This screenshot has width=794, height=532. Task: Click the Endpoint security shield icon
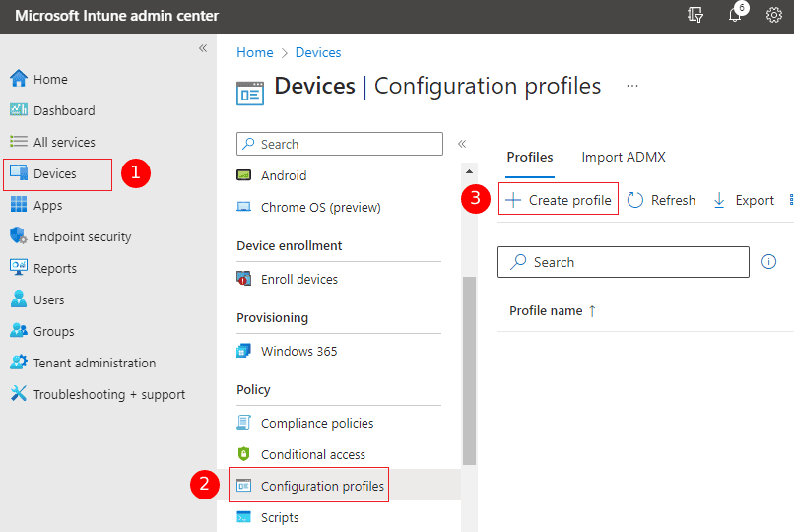18,236
